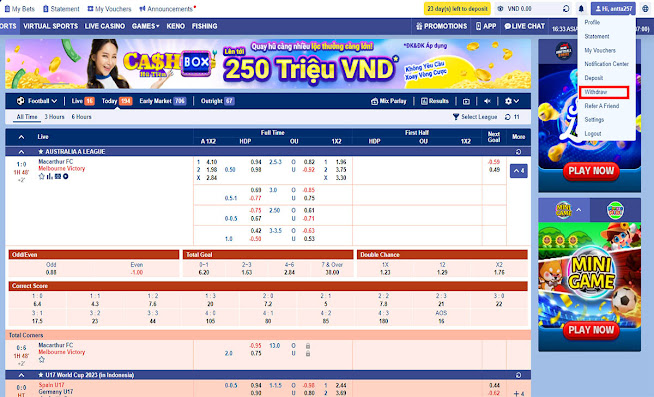Screen dimensions: 654x397
Task: Select Withdraw from account menu
Action: point(604,92)
